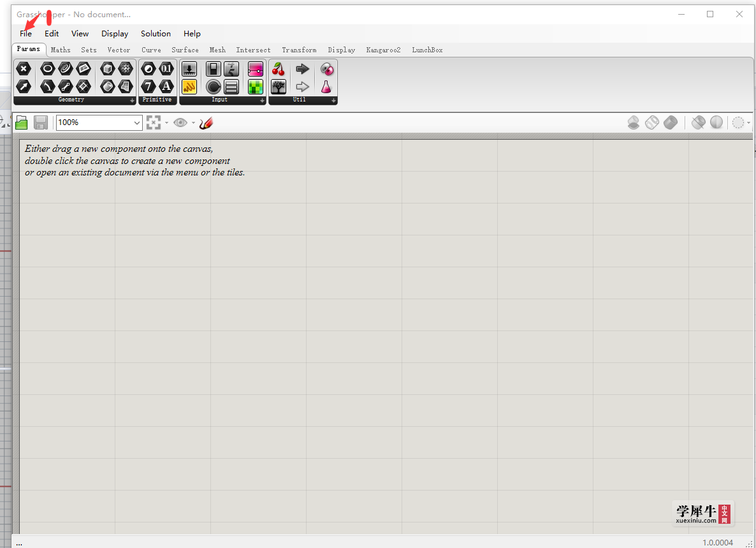This screenshot has height=548, width=756.
Task: Select the Circle parameter hexagon icon
Action: click(47, 69)
